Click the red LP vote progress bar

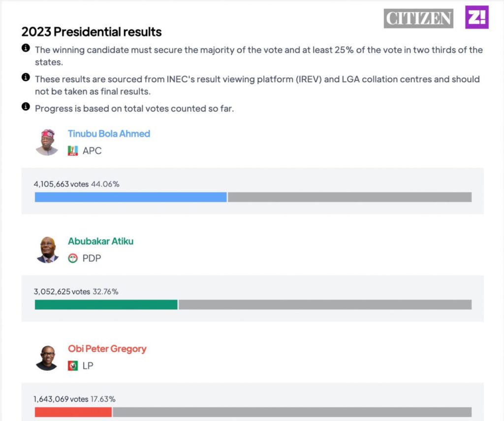click(x=73, y=412)
